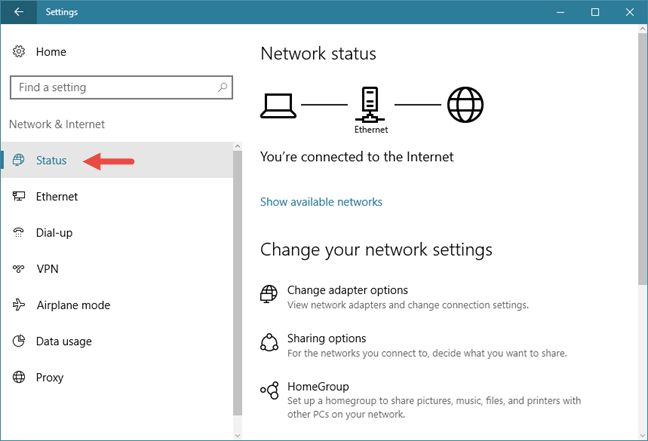Select Data usage in the sidebar

pyautogui.click(x=64, y=341)
